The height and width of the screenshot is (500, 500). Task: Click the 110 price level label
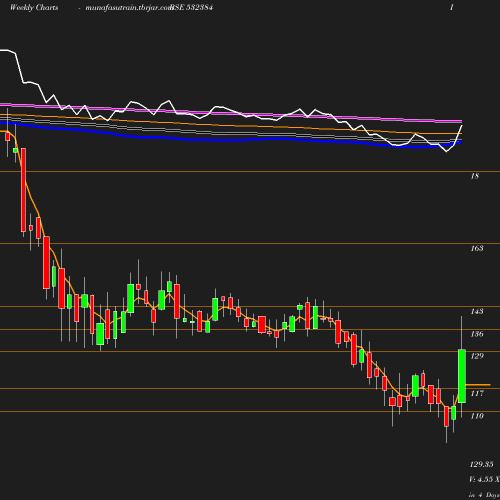477,416
